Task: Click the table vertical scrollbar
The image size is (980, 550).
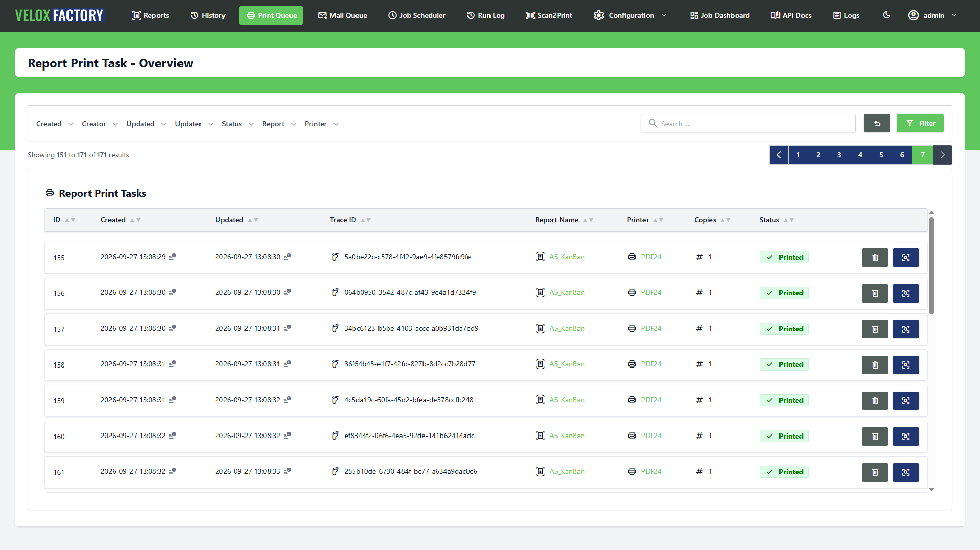Action: [932, 266]
